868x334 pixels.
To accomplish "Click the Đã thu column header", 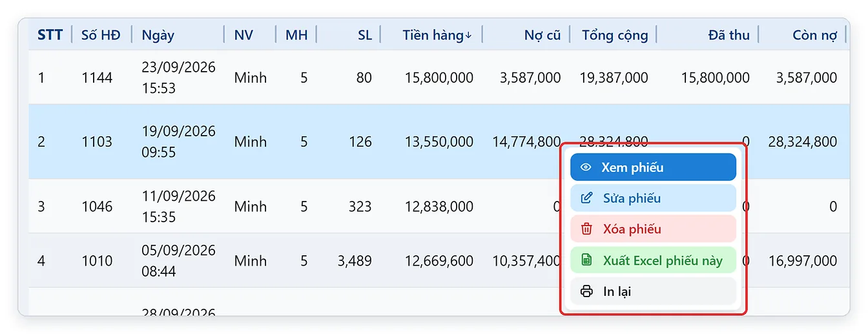I will coord(728,35).
